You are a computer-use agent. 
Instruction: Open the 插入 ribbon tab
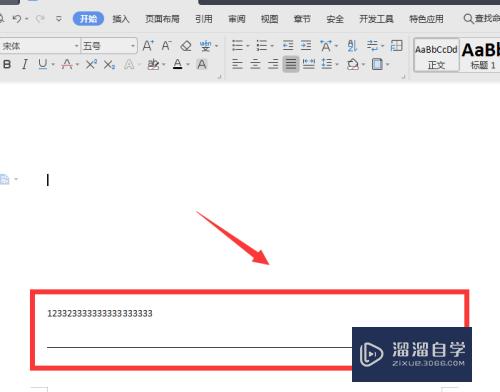pyautogui.click(x=121, y=19)
